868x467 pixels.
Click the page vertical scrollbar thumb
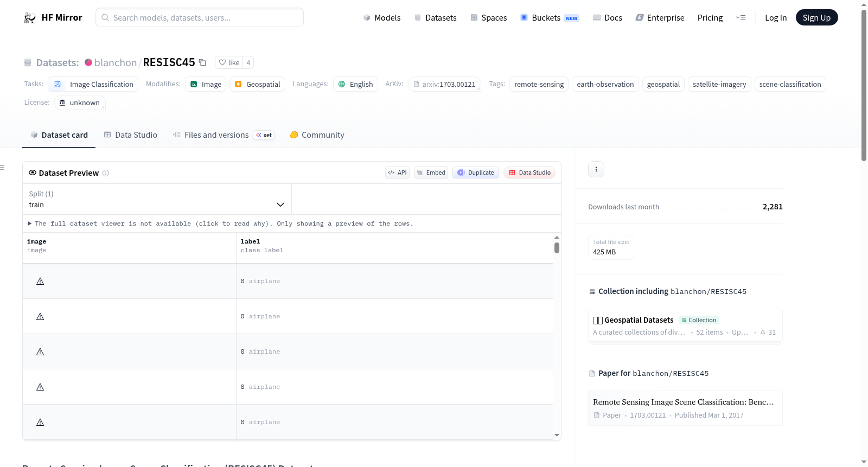[x=864, y=85]
